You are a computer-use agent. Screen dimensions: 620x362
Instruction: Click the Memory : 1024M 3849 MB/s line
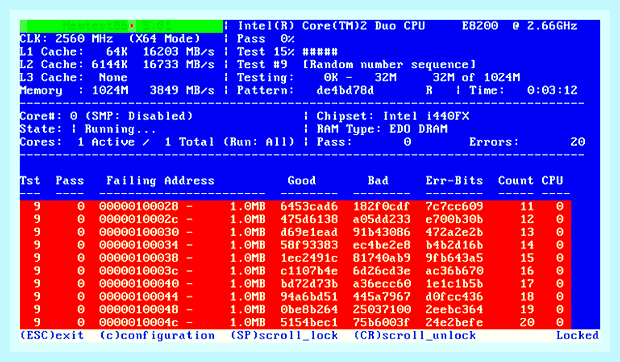point(117,90)
